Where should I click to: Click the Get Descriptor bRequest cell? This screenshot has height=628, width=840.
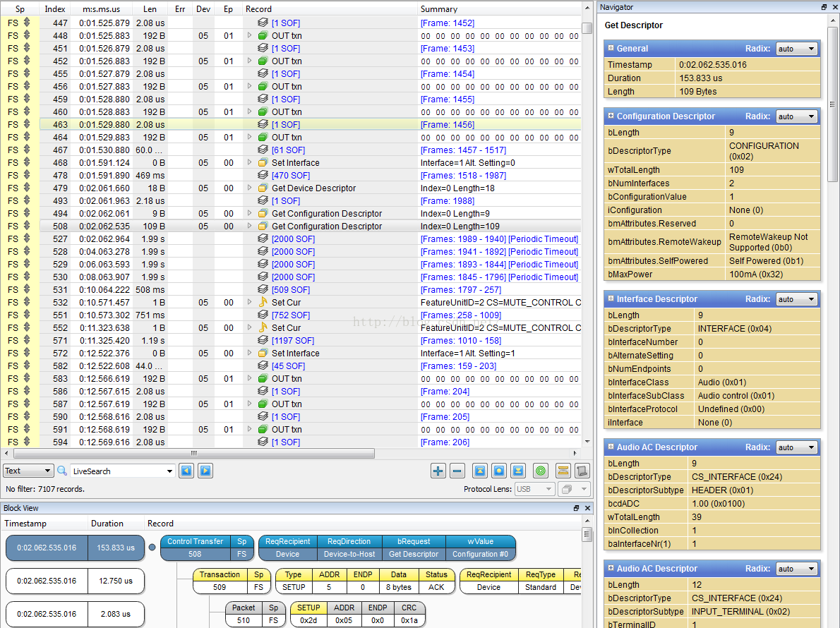point(414,554)
